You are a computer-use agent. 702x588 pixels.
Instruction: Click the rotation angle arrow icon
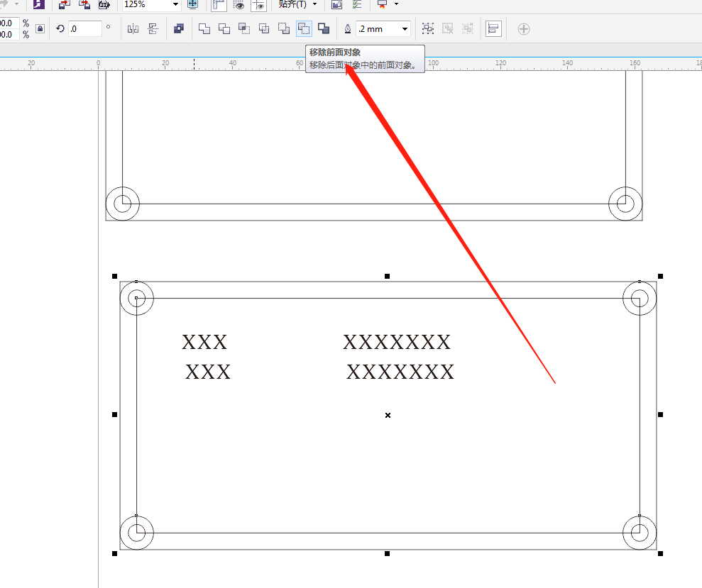(60, 29)
